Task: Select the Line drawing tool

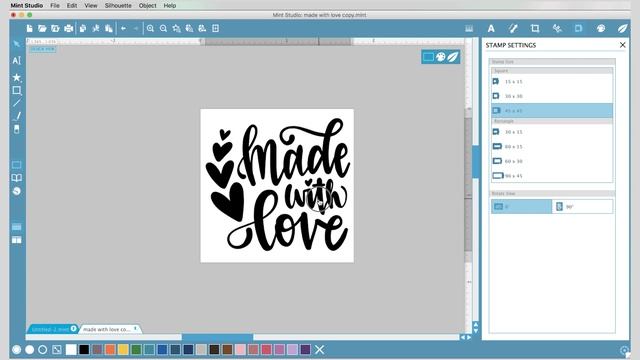Action: click(16, 103)
